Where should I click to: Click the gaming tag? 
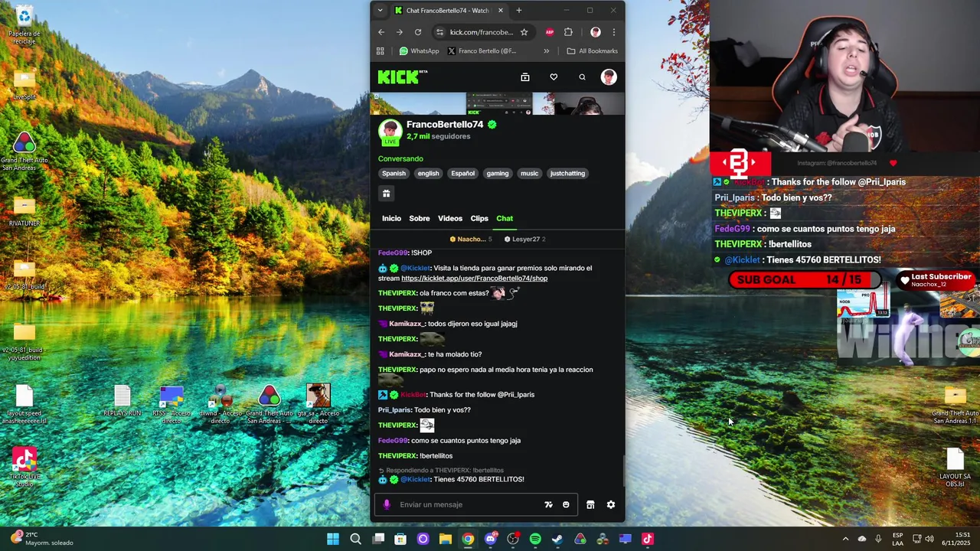pyautogui.click(x=498, y=173)
